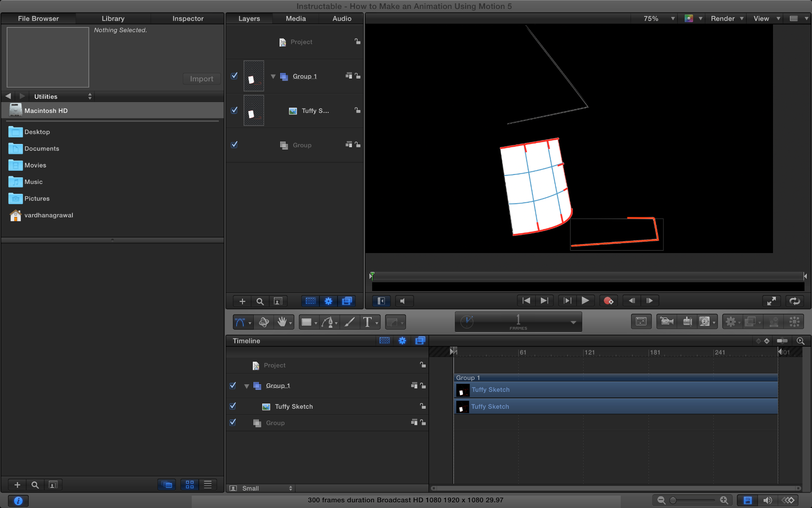Play the animation
Viewport: 812px width, 508px height.
coord(585,301)
